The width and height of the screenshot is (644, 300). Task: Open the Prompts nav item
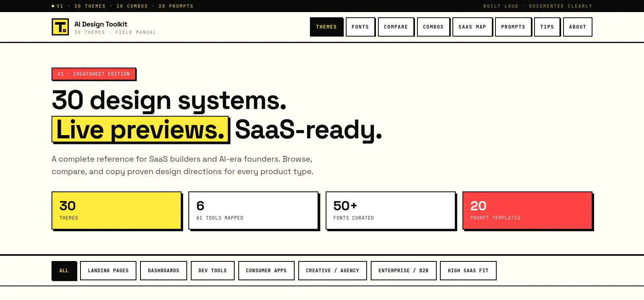[x=513, y=27]
